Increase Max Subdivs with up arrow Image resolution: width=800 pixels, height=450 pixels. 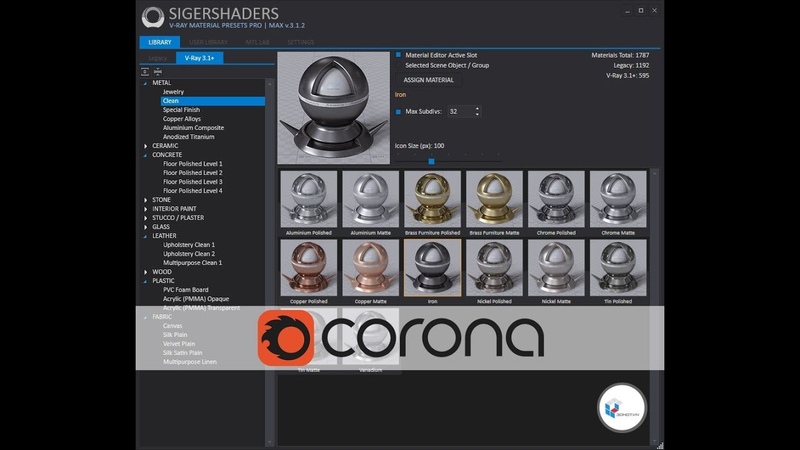[x=477, y=108]
